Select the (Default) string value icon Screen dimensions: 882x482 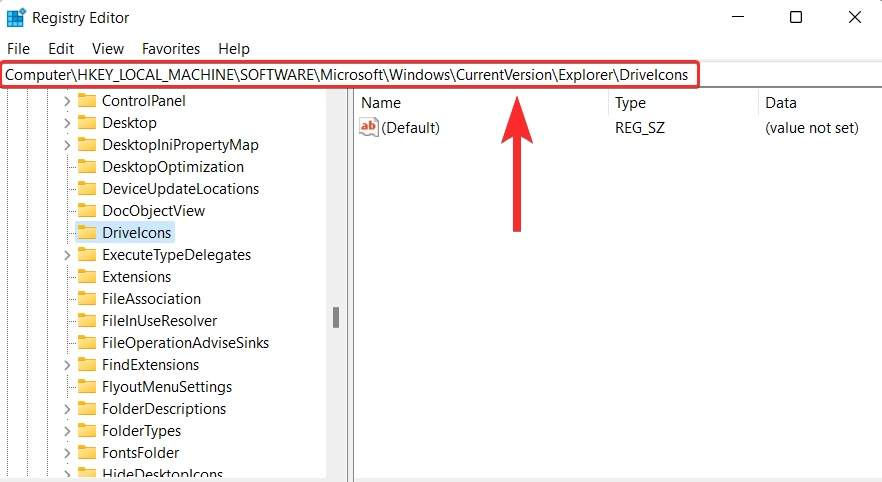[x=369, y=127]
